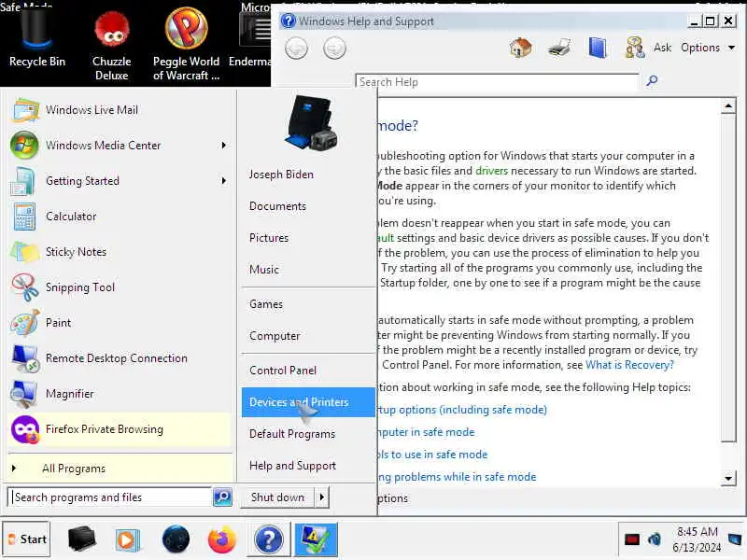
Task: Click the Help and Support taskbar icon
Action: pyautogui.click(x=269, y=539)
